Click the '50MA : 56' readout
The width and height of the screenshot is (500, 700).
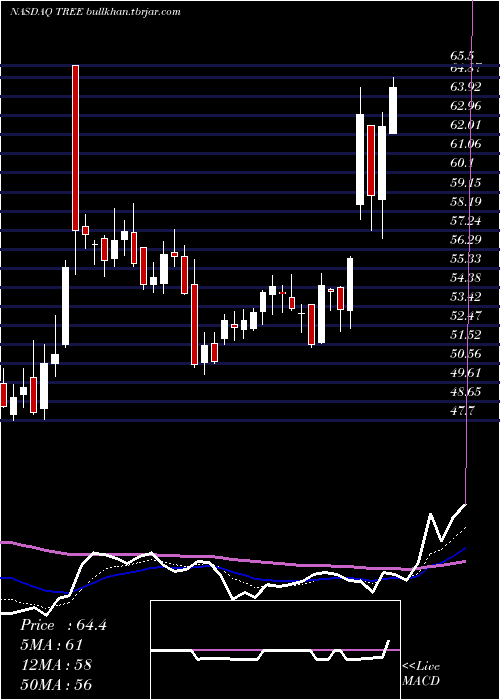click(56, 684)
